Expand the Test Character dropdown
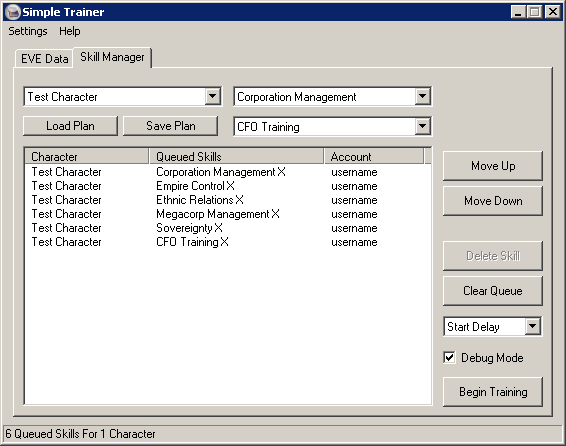 point(212,96)
